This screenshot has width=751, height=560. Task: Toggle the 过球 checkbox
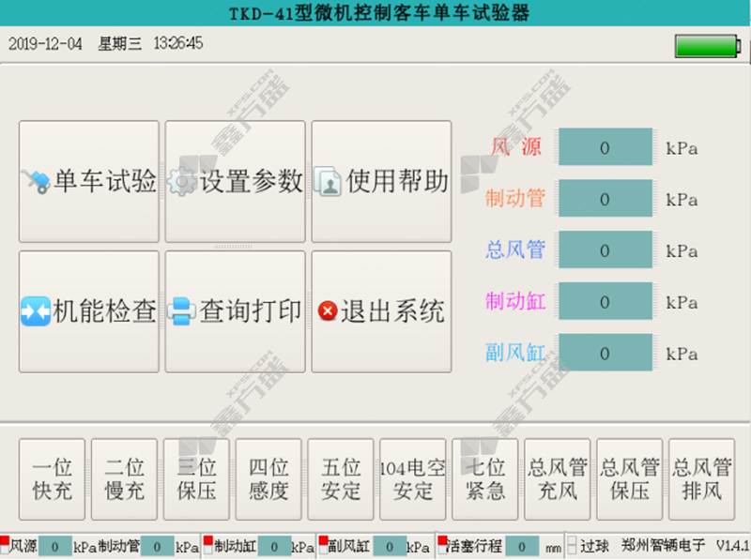[572, 546]
